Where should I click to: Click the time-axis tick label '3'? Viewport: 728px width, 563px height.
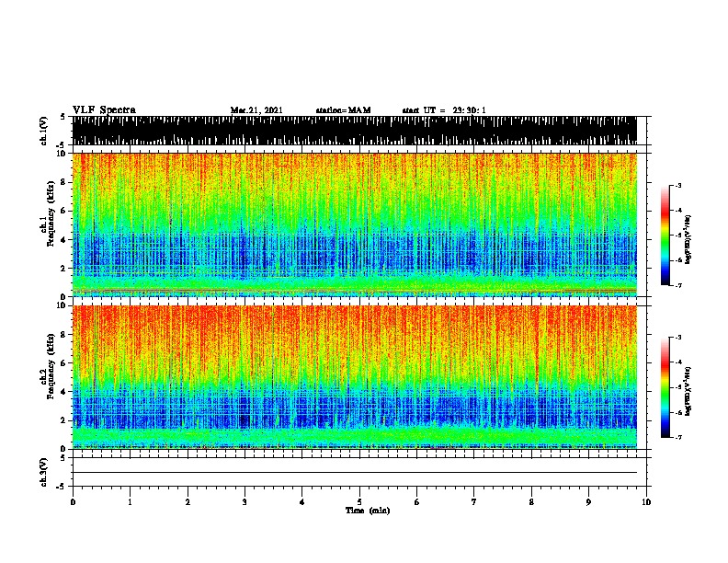tap(245, 502)
